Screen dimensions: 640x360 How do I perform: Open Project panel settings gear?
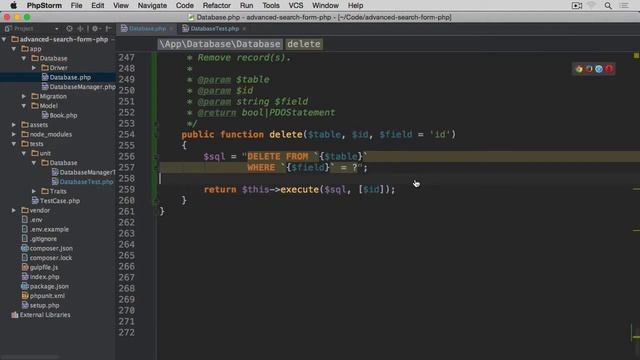pyautogui.click(x=95, y=29)
